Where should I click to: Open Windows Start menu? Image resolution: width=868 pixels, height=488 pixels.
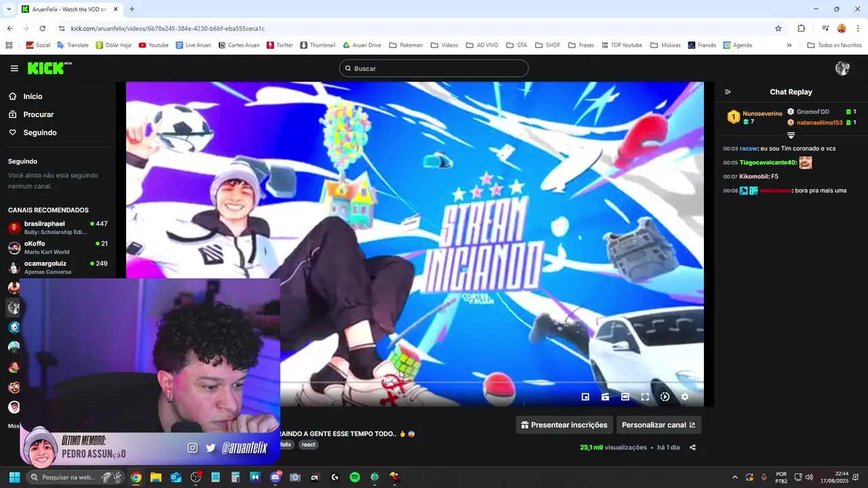coord(14,477)
